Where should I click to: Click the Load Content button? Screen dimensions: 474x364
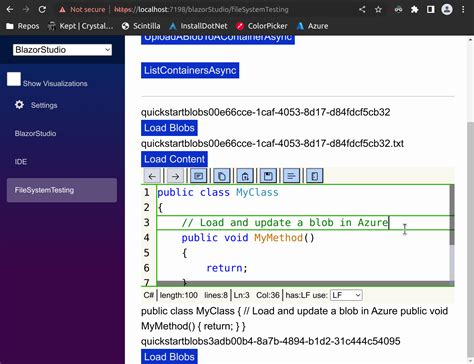click(174, 159)
